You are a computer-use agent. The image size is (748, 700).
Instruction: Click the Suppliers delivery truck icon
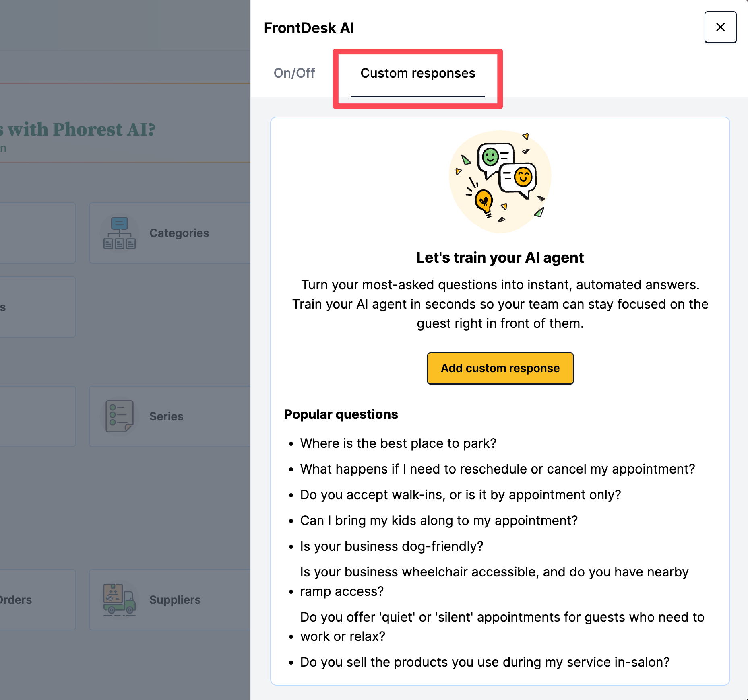tap(119, 600)
